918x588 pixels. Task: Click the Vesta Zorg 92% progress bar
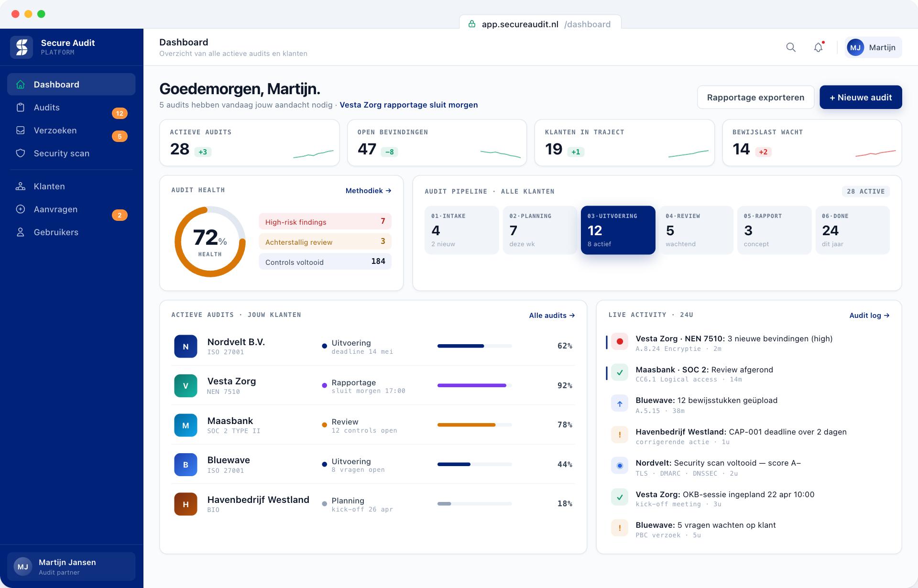tap(474, 385)
